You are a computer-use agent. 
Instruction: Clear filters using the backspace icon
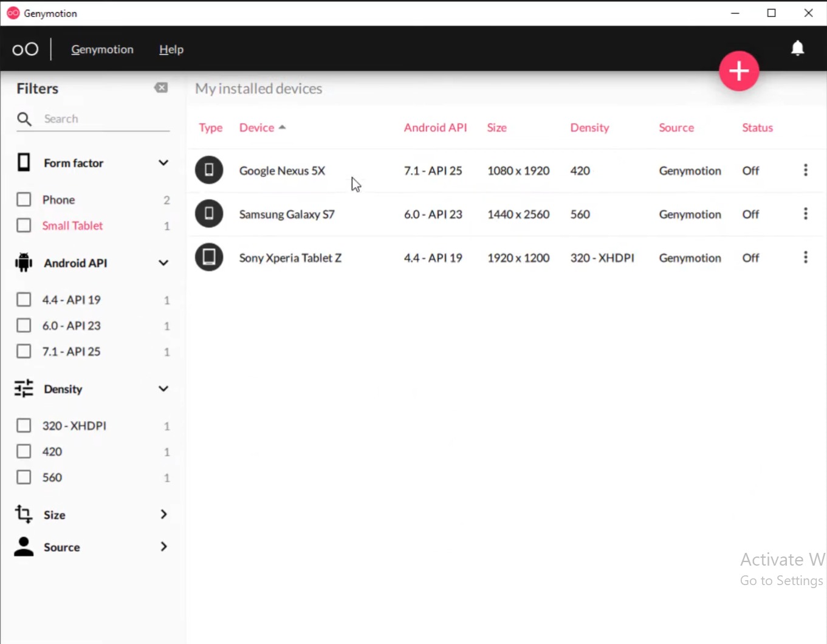(x=161, y=88)
